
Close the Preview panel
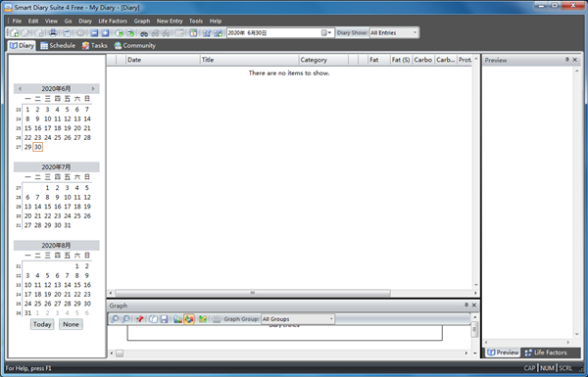point(575,60)
